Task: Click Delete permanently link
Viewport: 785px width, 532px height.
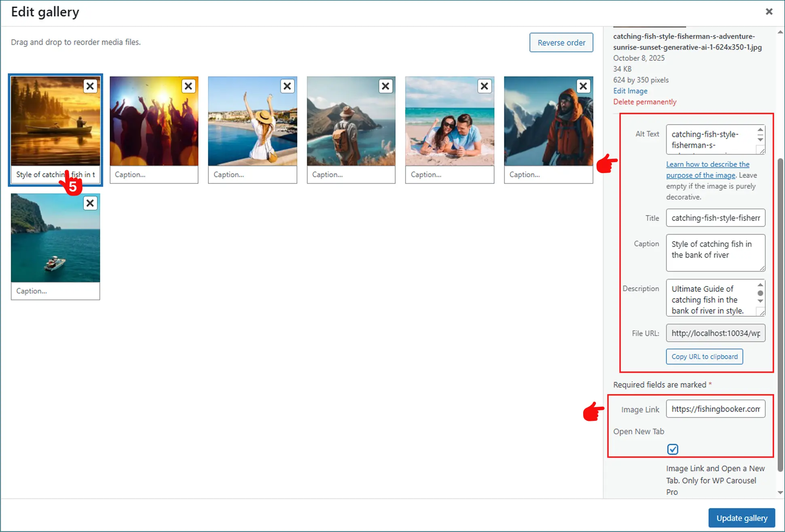Action: point(644,102)
